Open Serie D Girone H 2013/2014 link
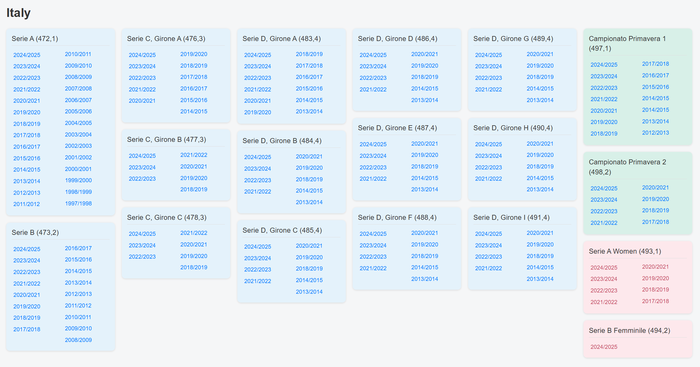Viewport: 700px width, 367px height. coord(540,189)
